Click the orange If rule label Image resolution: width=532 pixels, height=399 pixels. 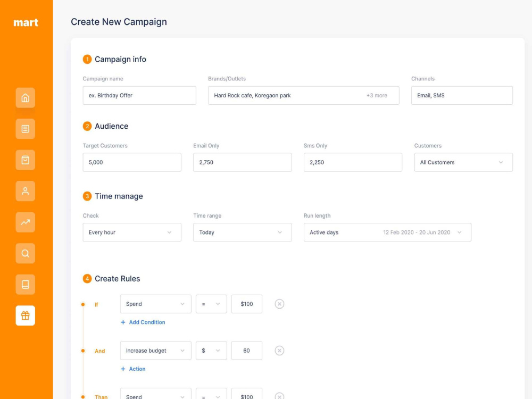(x=96, y=305)
